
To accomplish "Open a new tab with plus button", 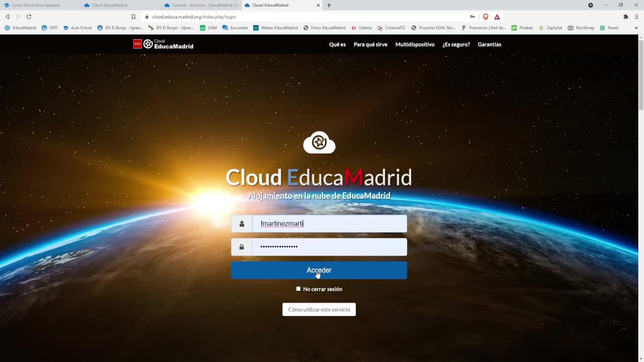I will (x=329, y=5).
